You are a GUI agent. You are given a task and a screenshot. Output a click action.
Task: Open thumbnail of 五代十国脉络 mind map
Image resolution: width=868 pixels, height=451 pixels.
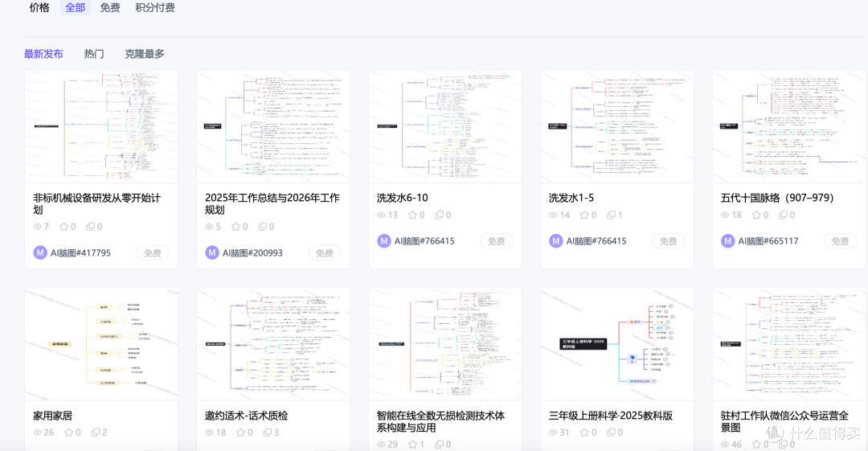(x=789, y=126)
